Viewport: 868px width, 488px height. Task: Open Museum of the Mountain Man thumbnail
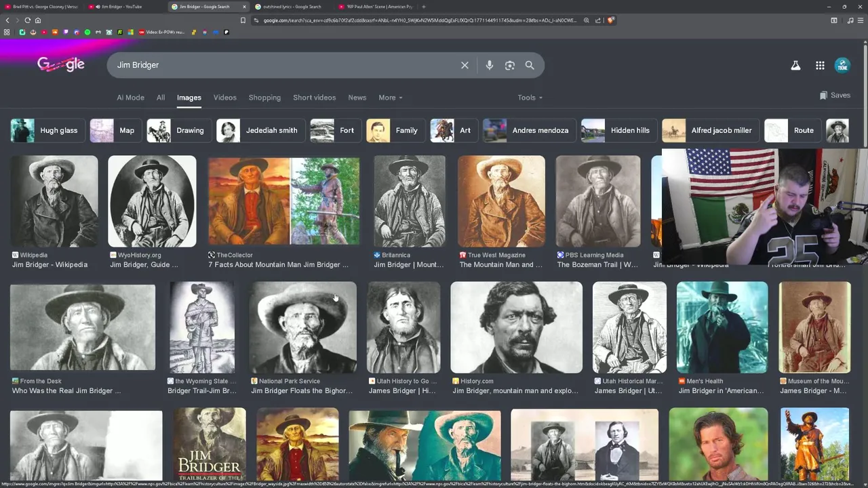tap(815, 327)
